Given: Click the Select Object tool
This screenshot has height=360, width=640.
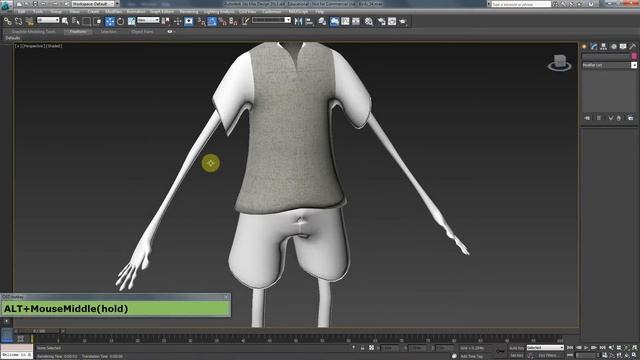Looking at the screenshot, I should pos(65,21).
